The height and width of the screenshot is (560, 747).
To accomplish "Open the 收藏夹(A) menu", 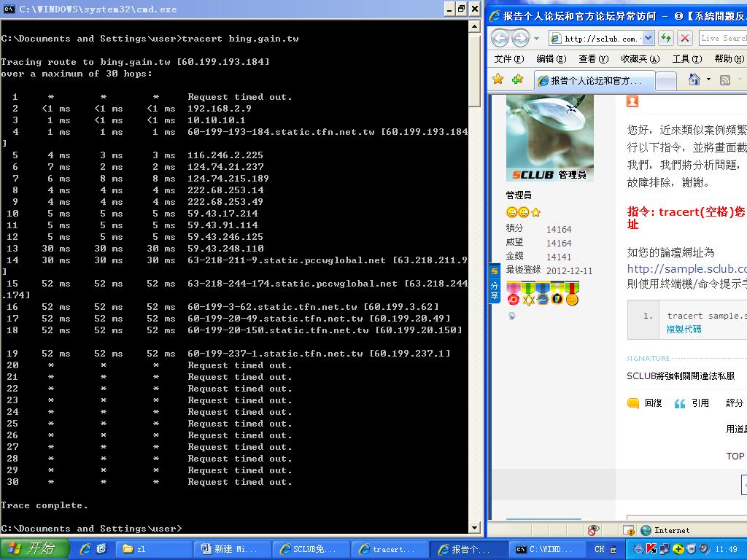I will point(640,59).
